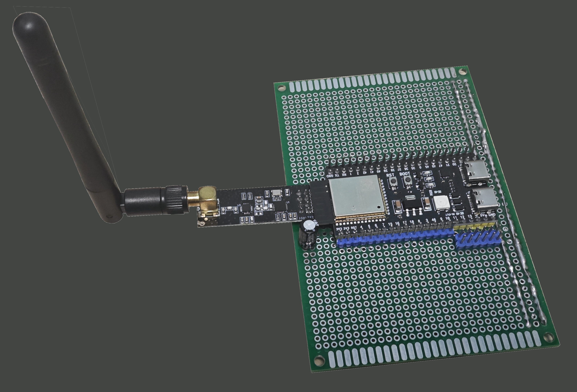This screenshot has width=577, height=392.
Task: Click the pin label 10
Action: tap(447, 218)
